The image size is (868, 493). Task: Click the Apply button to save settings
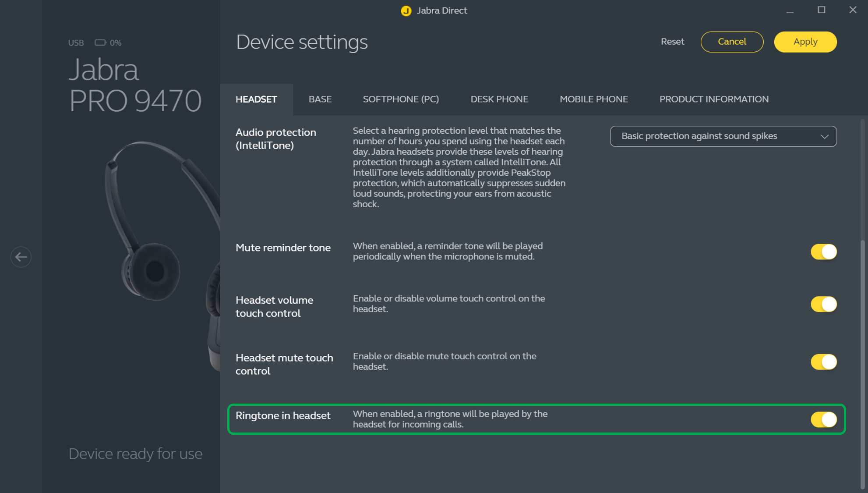(x=805, y=42)
